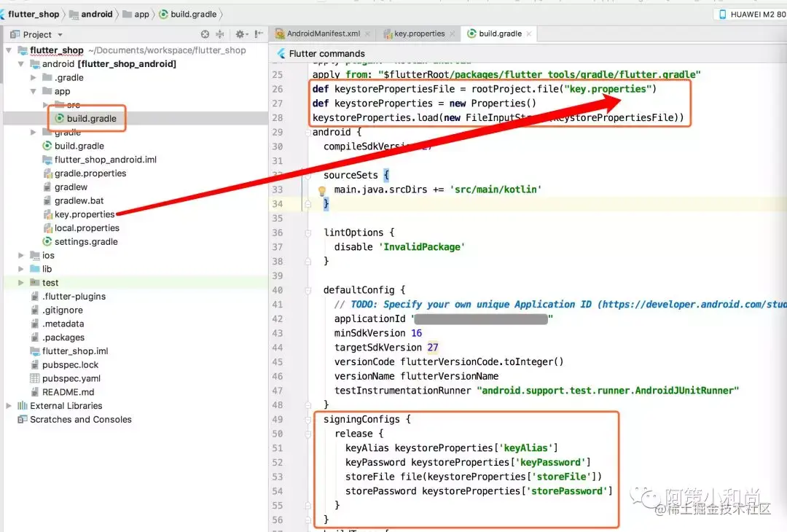Image resolution: width=787 pixels, height=532 pixels.
Task: Click the 'InvalidPackage' string on line 37
Action: pyautogui.click(x=422, y=247)
